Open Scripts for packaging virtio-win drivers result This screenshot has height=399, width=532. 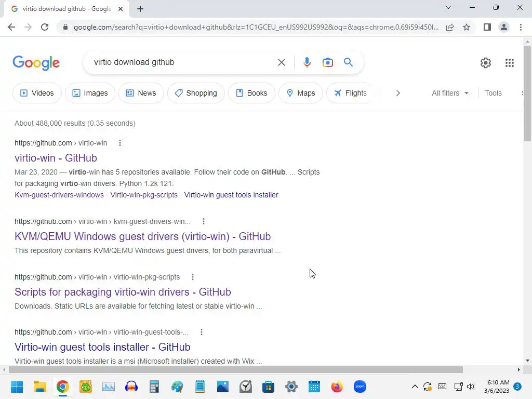(123, 292)
